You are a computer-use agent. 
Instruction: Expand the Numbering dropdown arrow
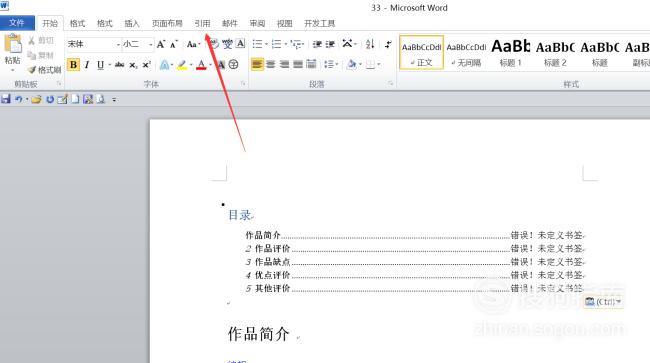pos(285,44)
